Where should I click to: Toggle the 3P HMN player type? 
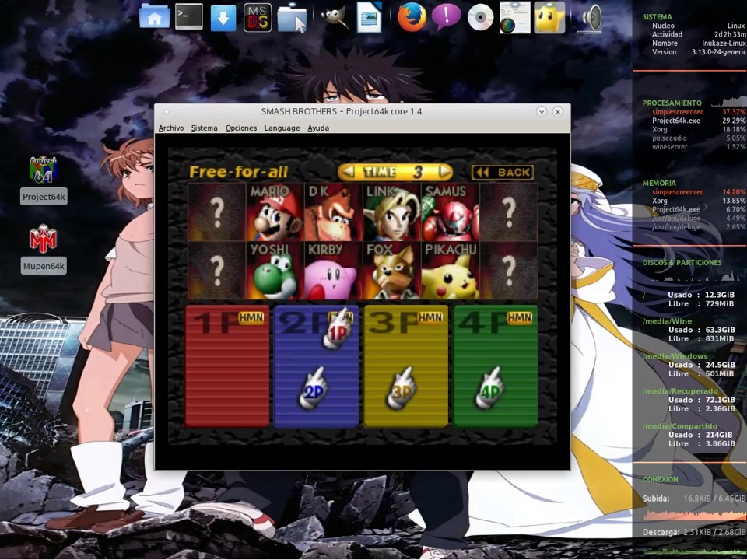pyautogui.click(x=430, y=318)
